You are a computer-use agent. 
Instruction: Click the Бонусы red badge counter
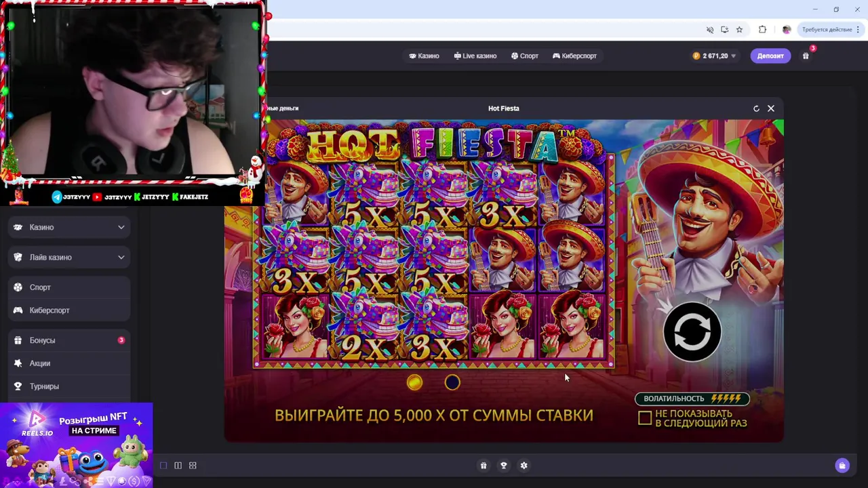click(x=121, y=340)
